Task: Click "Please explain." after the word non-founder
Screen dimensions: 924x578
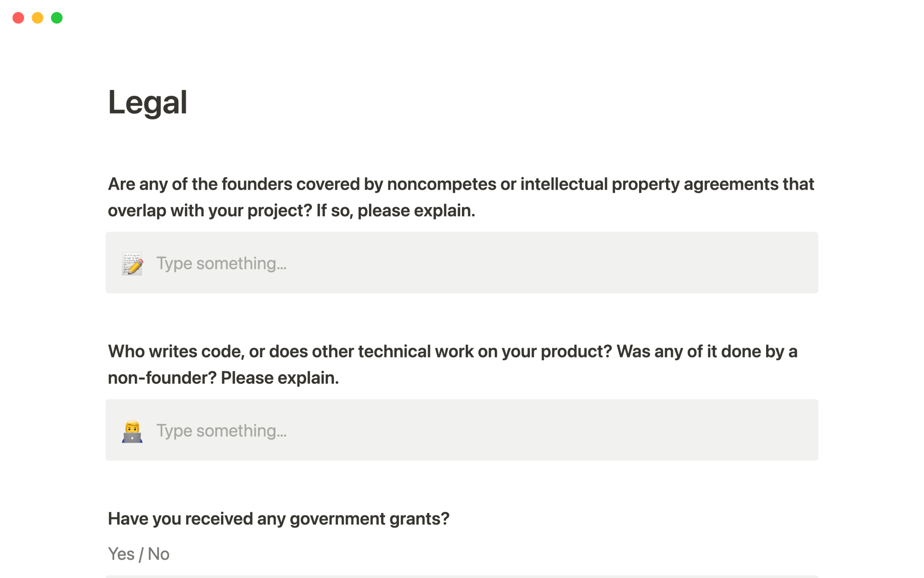Action: 280,378
